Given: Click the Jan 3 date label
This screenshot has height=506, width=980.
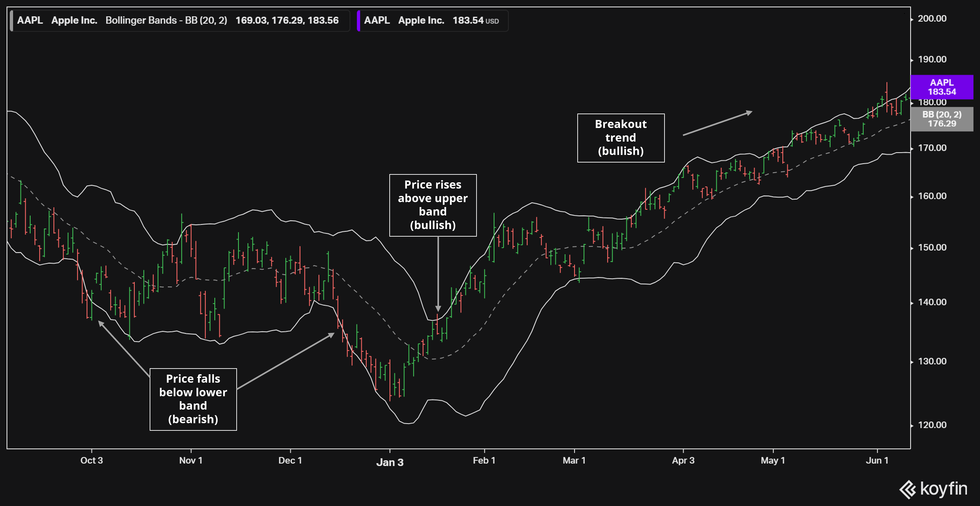Looking at the screenshot, I should tap(390, 462).
